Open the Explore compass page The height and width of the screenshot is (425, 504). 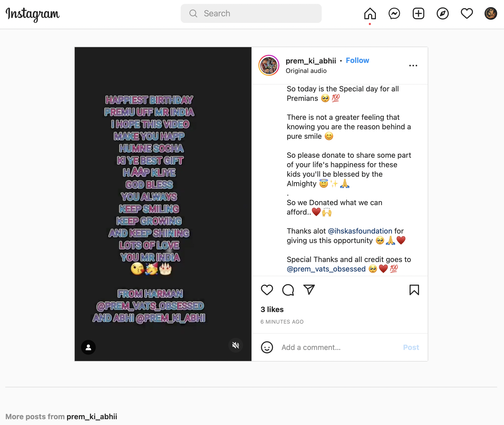pos(442,13)
